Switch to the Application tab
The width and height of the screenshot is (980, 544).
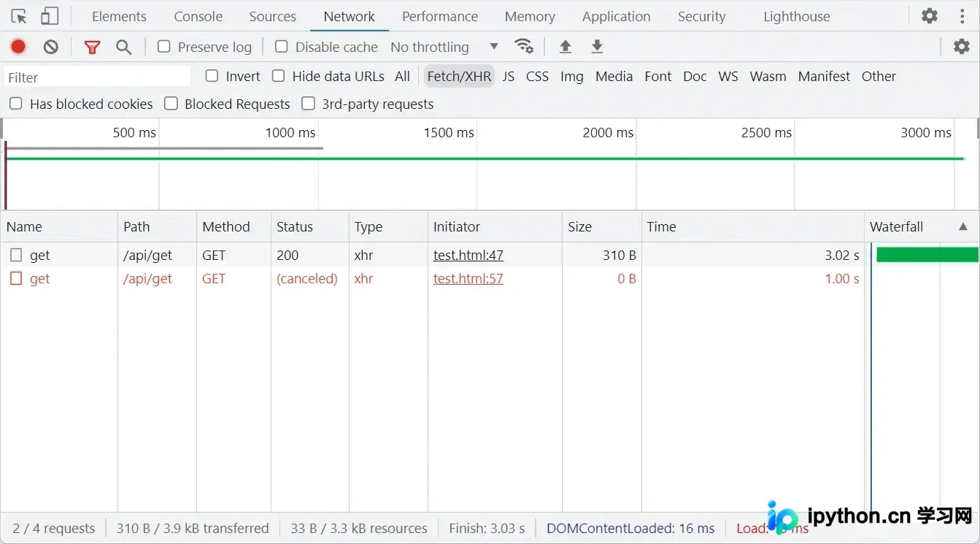click(x=616, y=16)
